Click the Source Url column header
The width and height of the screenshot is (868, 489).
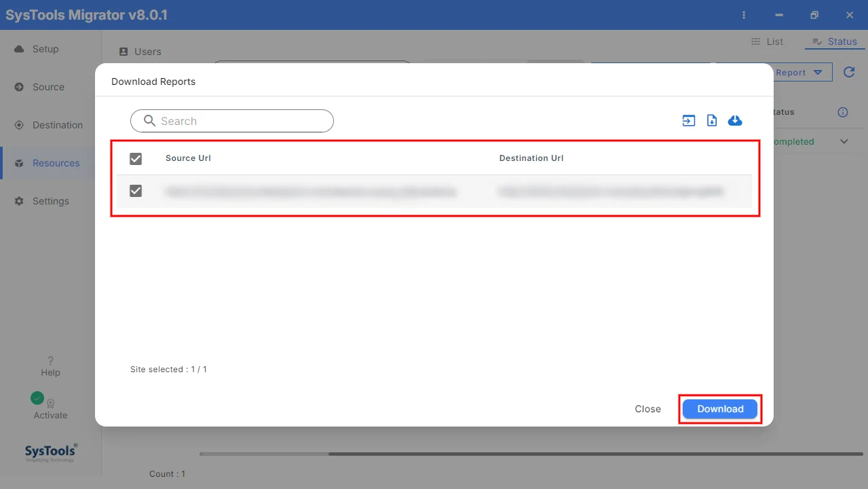click(188, 158)
